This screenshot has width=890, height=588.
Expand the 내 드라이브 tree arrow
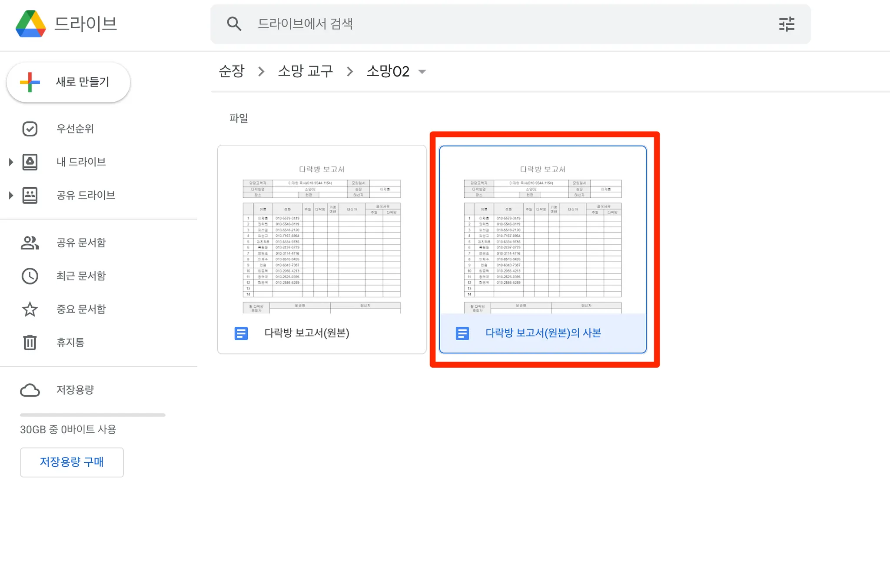click(x=11, y=162)
